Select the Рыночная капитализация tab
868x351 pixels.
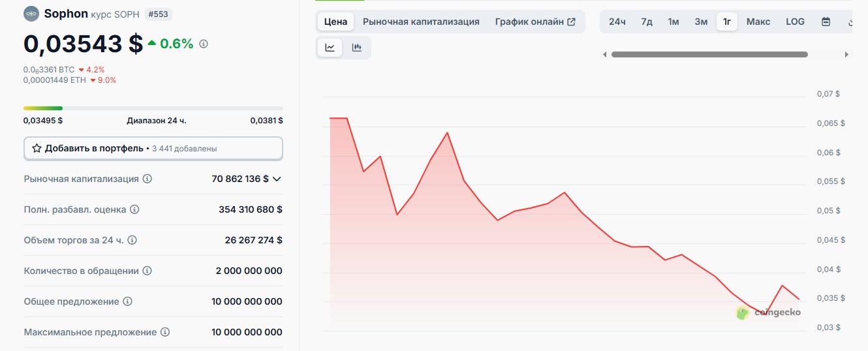coord(421,22)
